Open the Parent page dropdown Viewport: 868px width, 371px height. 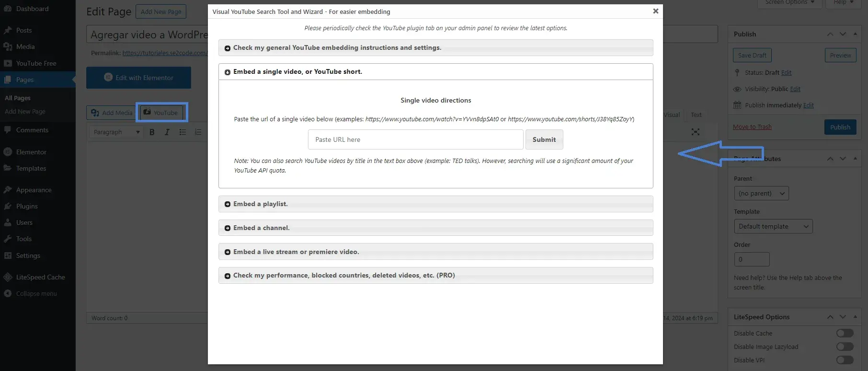761,193
